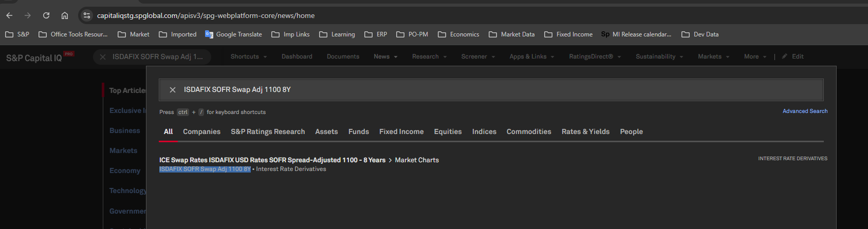Select the Funds search tab

(359, 132)
